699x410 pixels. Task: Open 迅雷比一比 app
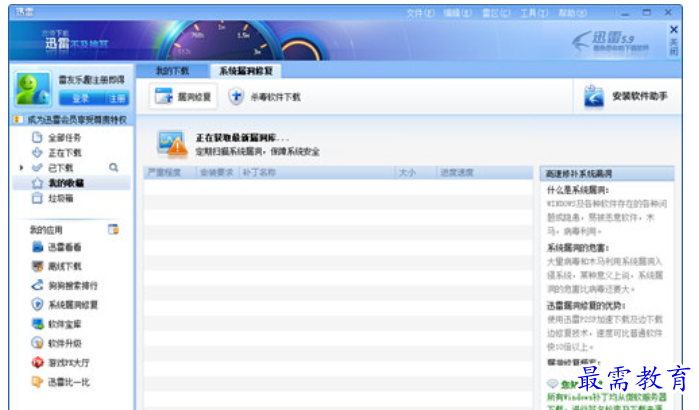(61, 382)
